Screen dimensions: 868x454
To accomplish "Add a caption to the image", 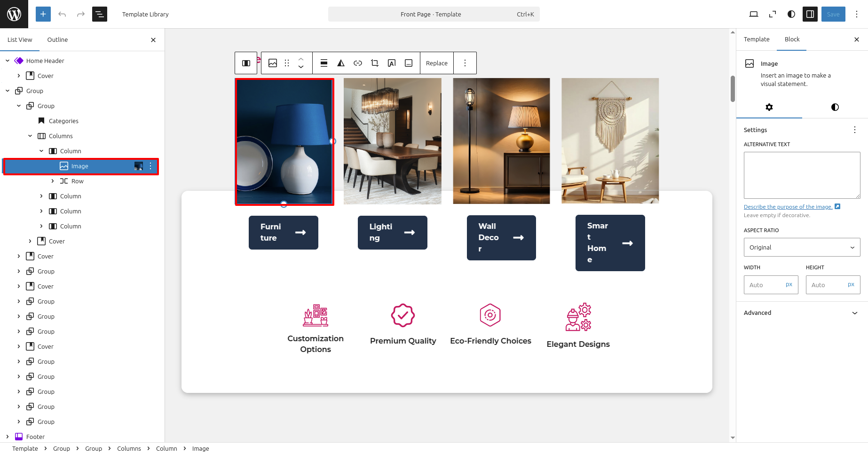I will pyautogui.click(x=409, y=63).
